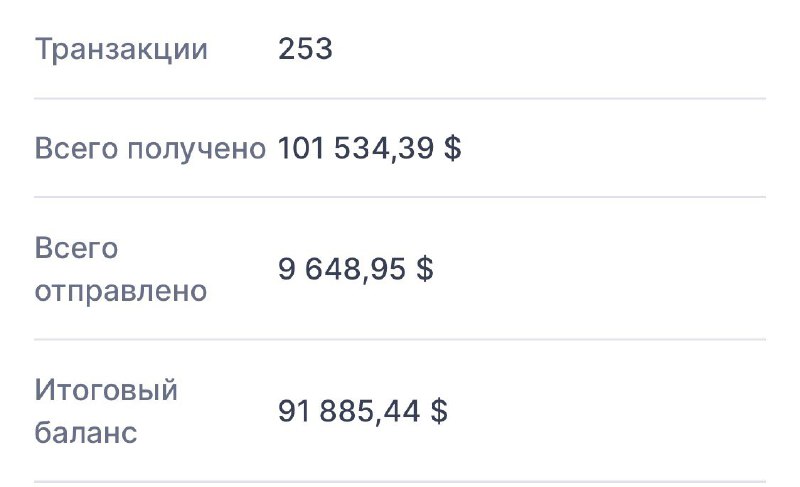Select the 91 885,44 final balance amount

(x=352, y=411)
